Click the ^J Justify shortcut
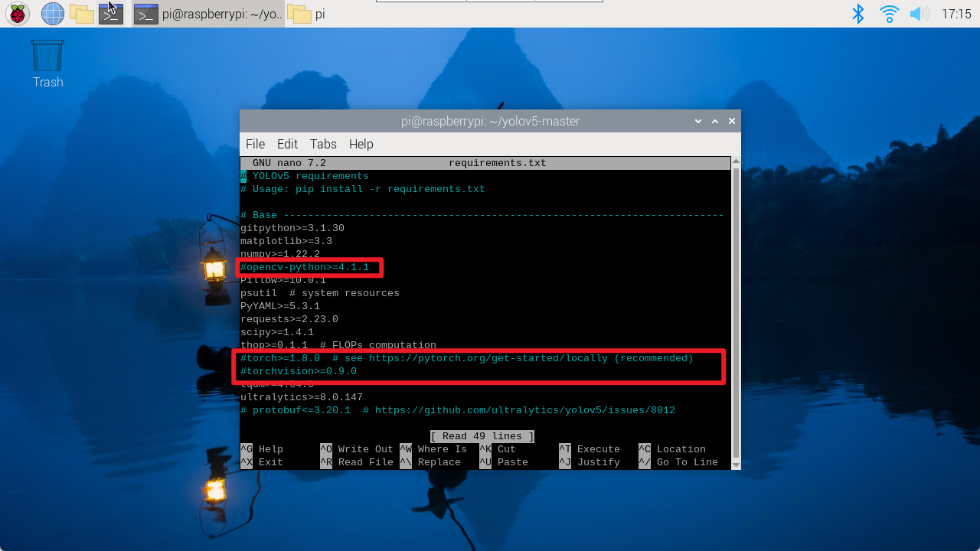The width and height of the screenshot is (980, 551). point(590,462)
